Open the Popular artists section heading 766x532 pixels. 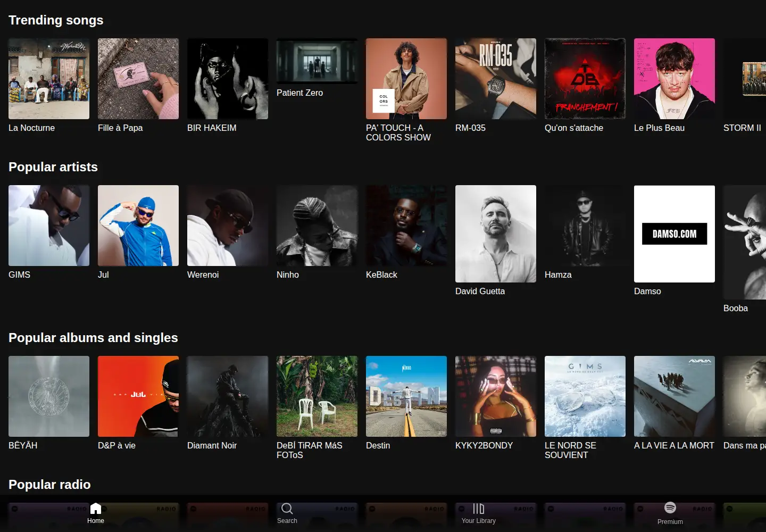click(x=53, y=167)
